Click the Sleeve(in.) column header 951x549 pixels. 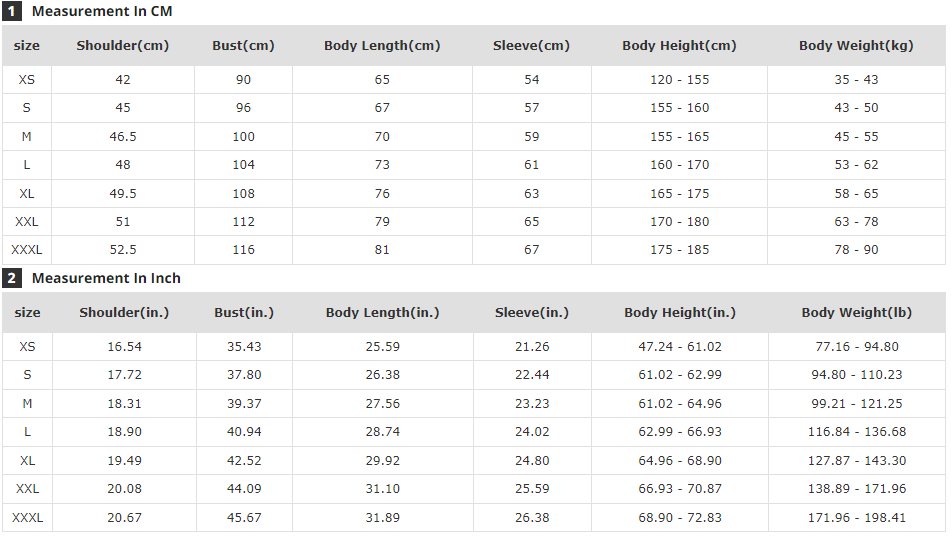[x=532, y=312]
